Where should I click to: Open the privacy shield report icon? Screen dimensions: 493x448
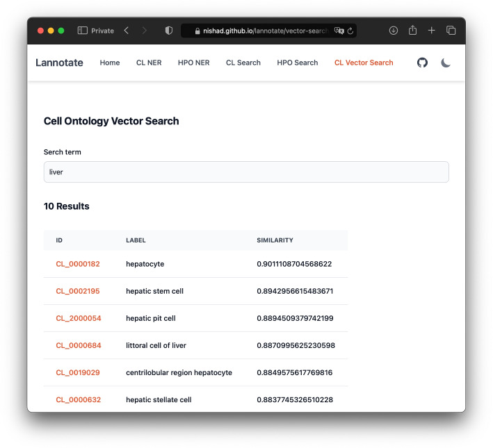point(168,31)
